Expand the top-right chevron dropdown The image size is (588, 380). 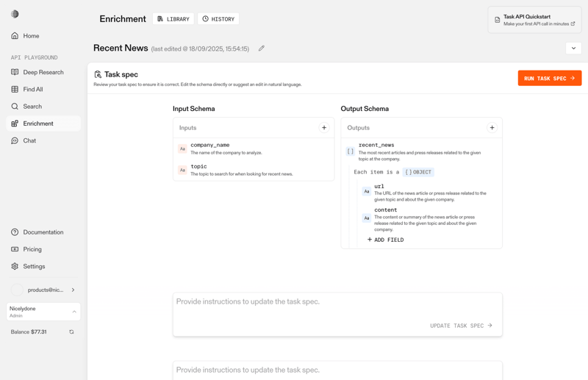pyautogui.click(x=573, y=49)
